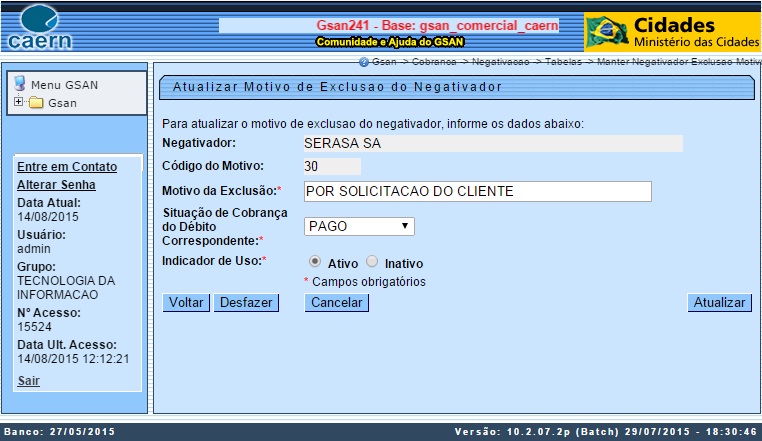Screen dimensions: 762x441
Task: Click the current date under Data Atual
Action: pos(48,217)
